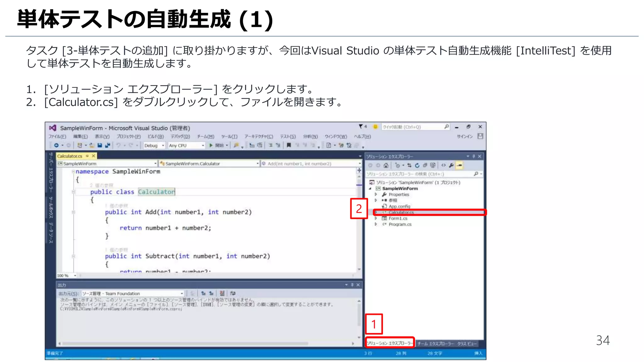Open the ツール(T) menu
Viewport: 644px width, 362px height.
(x=229, y=136)
